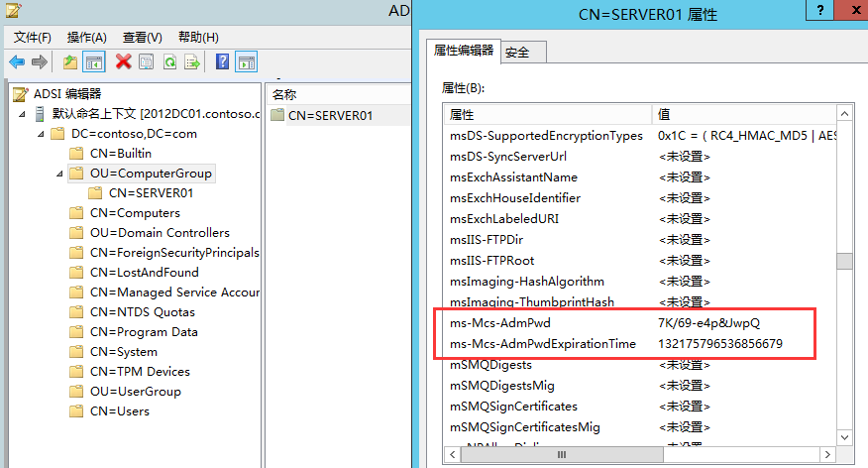Screen dimensions: 868x468
Task: Open the 文件(F) menu
Action: click(x=32, y=38)
